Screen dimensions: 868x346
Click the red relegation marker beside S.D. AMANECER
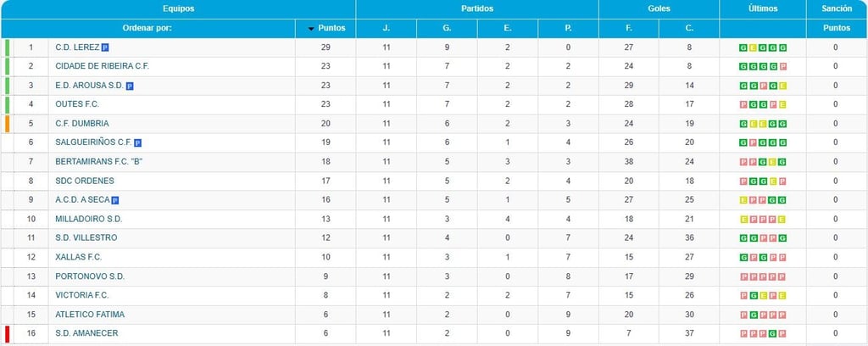click(x=7, y=334)
